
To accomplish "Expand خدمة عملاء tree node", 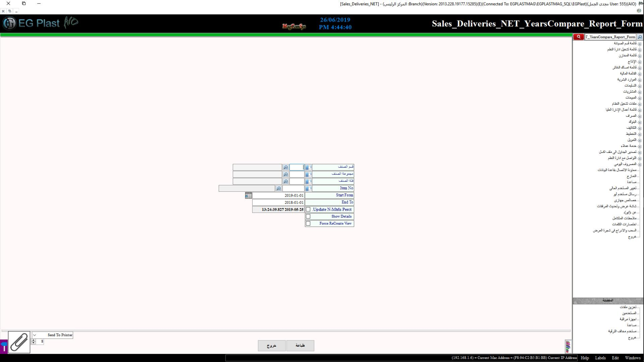I will click(639, 146).
